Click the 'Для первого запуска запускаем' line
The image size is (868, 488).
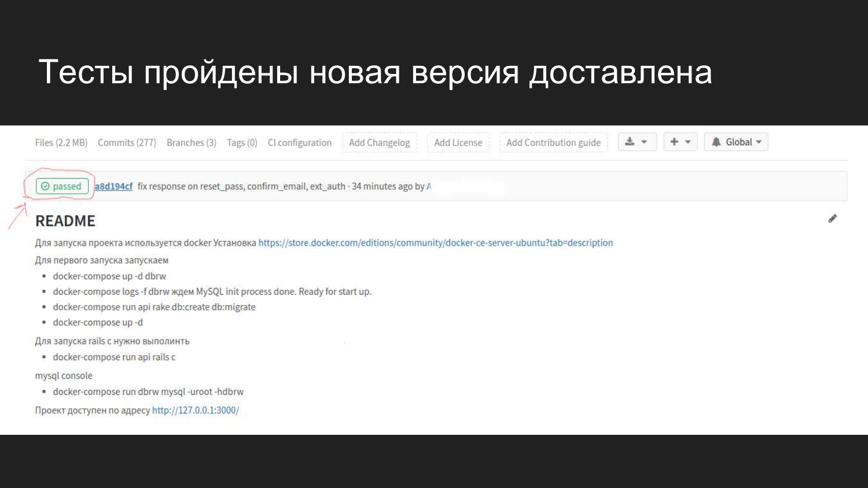[x=102, y=260]
